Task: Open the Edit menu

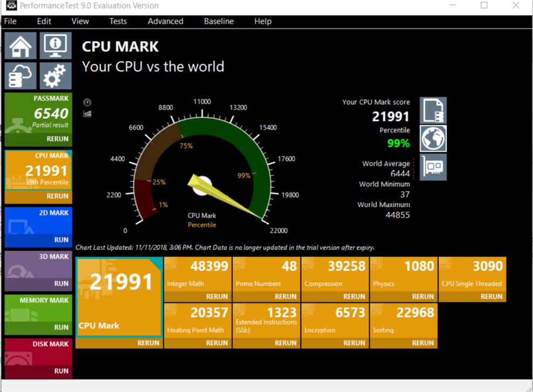Action: point(44,22)
